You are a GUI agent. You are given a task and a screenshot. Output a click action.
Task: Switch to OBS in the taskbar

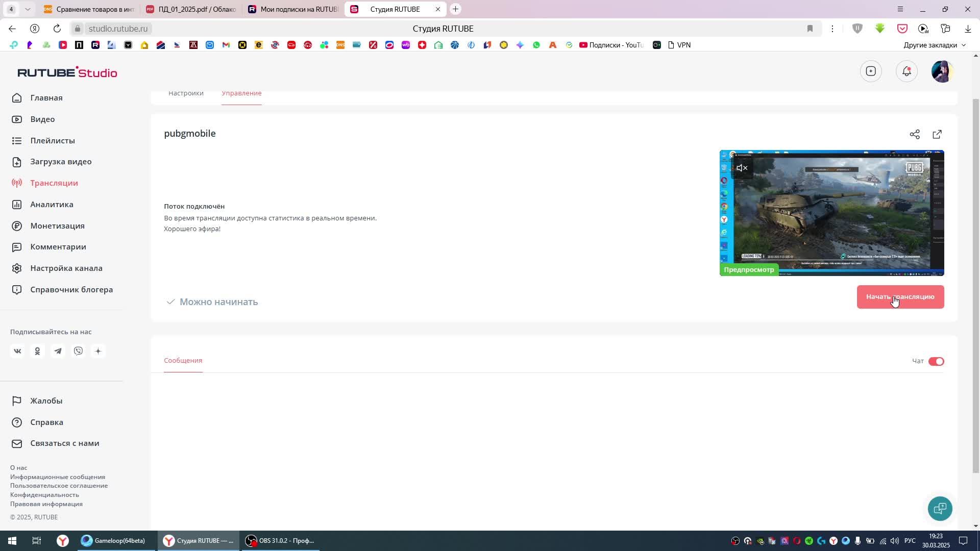(x=280, y=541)
